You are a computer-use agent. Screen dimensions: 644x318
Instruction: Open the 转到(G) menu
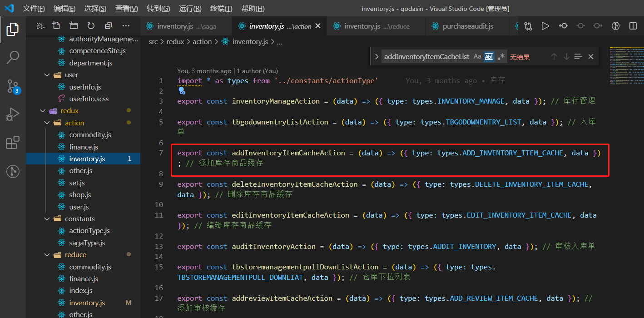[x=159, y=9]
